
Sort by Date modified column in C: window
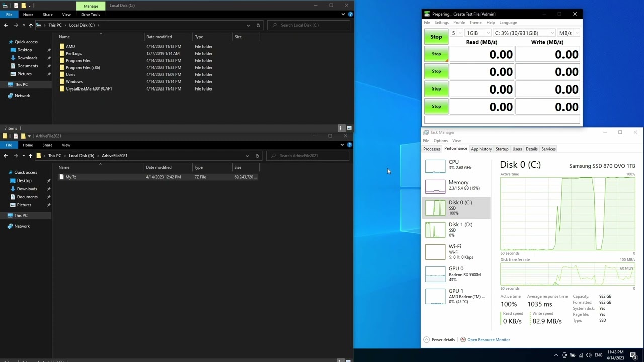tap(168, 37)
